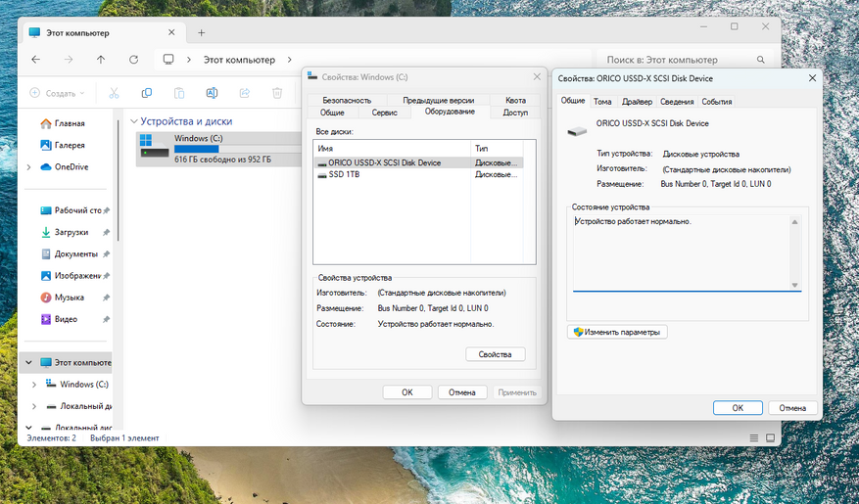Open the Создать dropdown menu
The height and width of the screenshot is (504, 859).
57,93
